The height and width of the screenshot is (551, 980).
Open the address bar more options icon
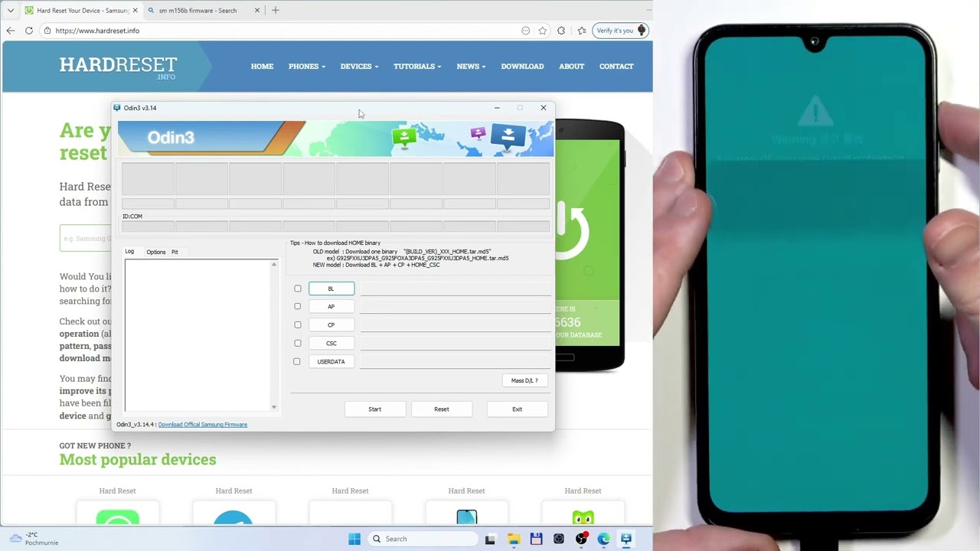coord(525,31)
